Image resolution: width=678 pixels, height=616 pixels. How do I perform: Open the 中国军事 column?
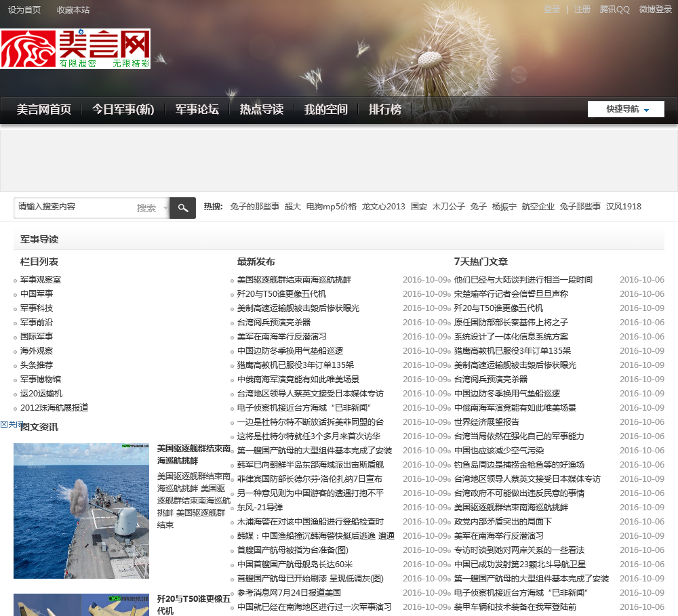pyautogui.click(x=37, y=294)
